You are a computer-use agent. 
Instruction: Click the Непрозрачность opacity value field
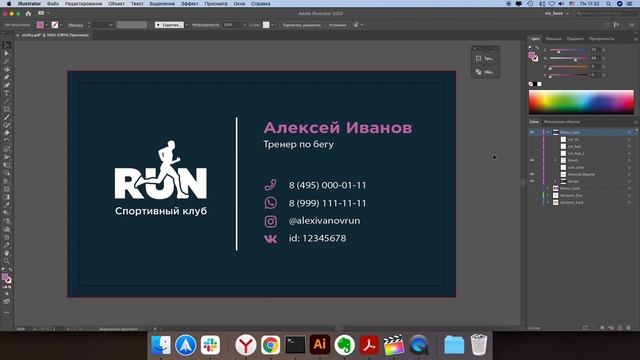click(232, 25)
